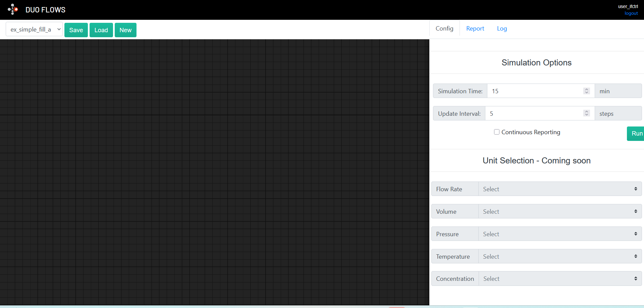Enable the Continuous Reporting checkbox
The height and width of the screenshot is (308, 644).
pos(497,132)
